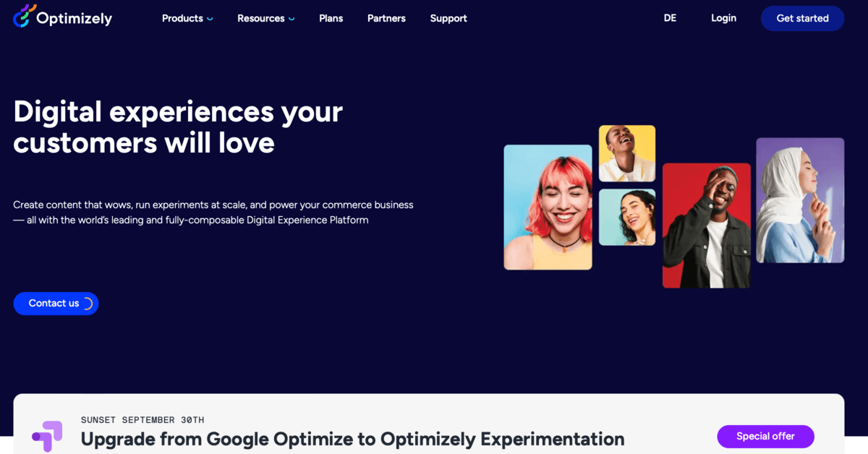Click the spinner icon inside Contact us
Image resolution: width=868 pixels, height=454 pixels.
(88, 304)
